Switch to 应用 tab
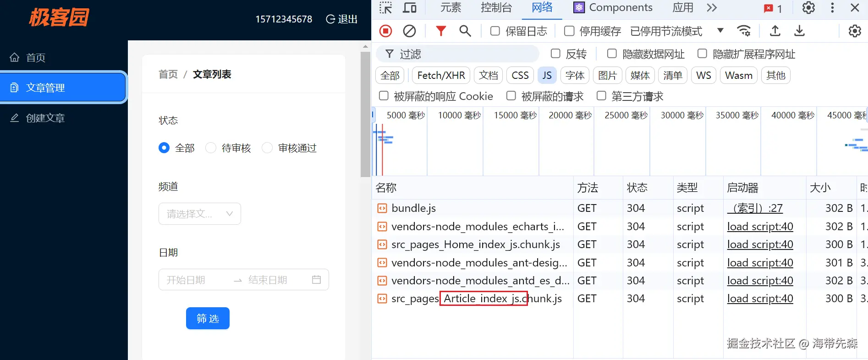The image size is (868, 360). 683,8
